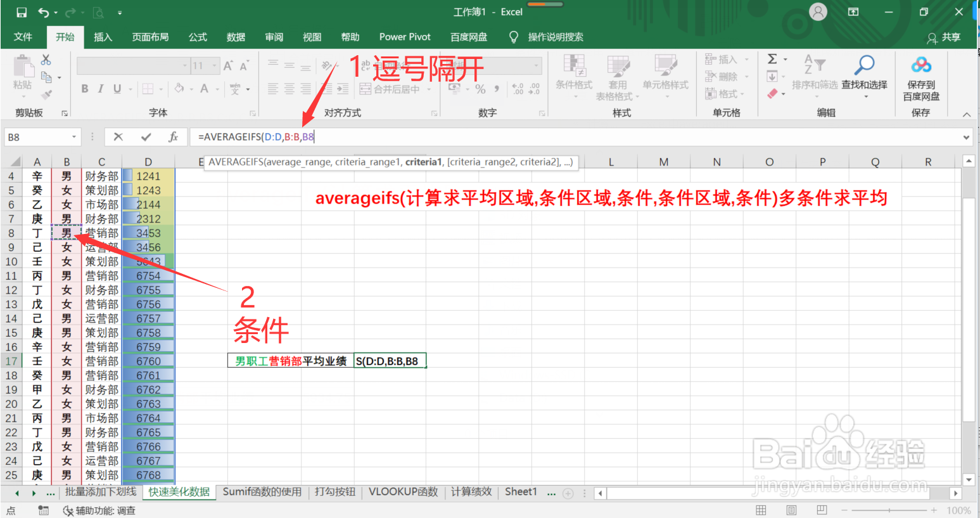The image size is (980, 518).
Task: Click the Copy icon in clipboard group
Action: (46, 77)
